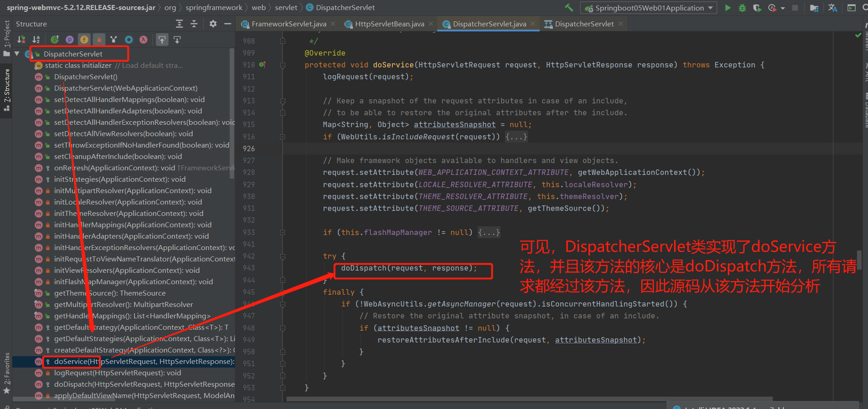Select doService method in Structure tree
868x409 pixels.
coord(124,362)
